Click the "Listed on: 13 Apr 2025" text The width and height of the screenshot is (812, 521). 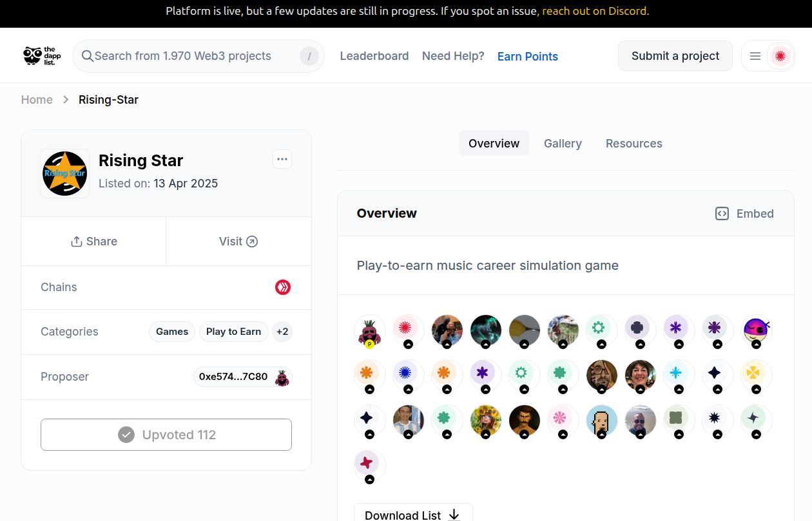point(158,184)
